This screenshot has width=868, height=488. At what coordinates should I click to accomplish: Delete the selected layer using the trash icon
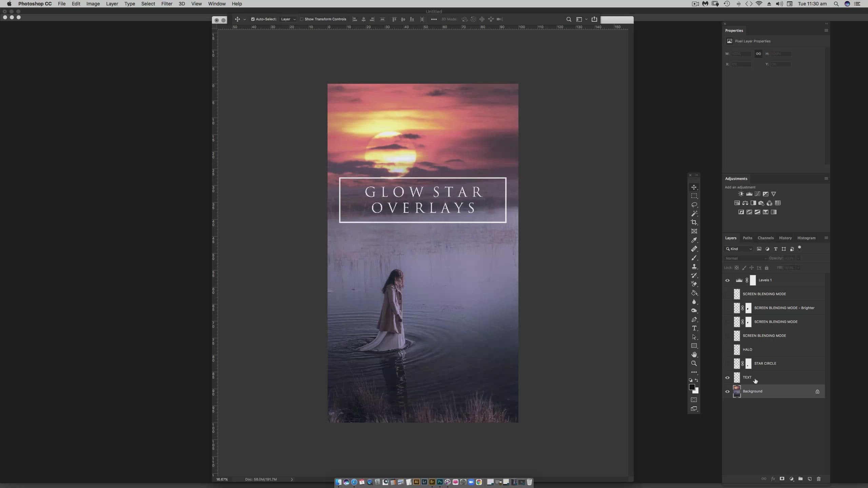(819, 479)
